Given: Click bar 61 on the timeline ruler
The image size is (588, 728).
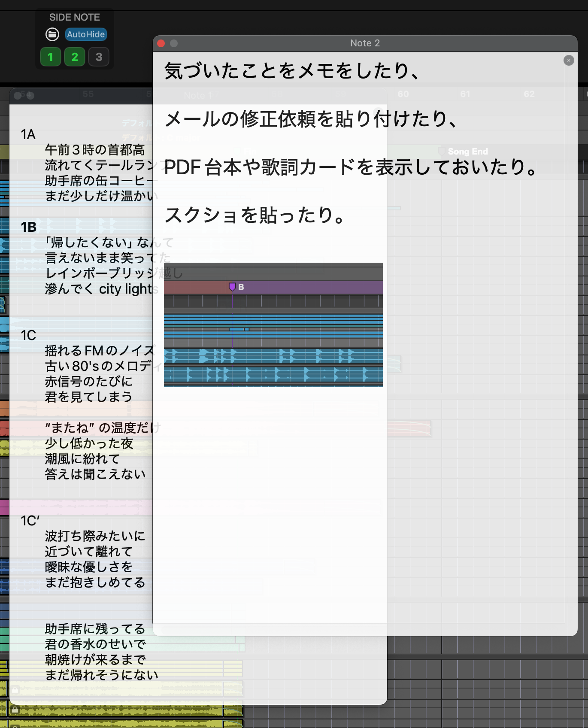Looking at the screenshot, I should coord(465,94).
